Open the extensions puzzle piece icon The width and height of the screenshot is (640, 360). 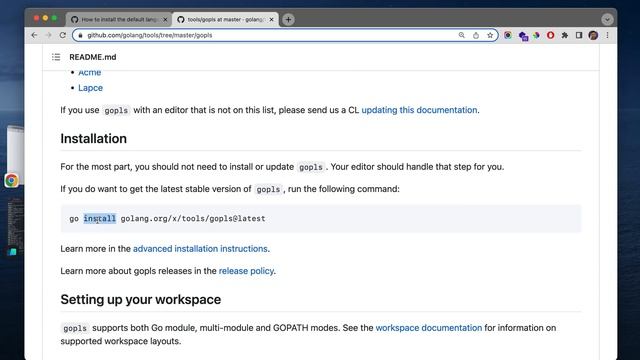564,36
